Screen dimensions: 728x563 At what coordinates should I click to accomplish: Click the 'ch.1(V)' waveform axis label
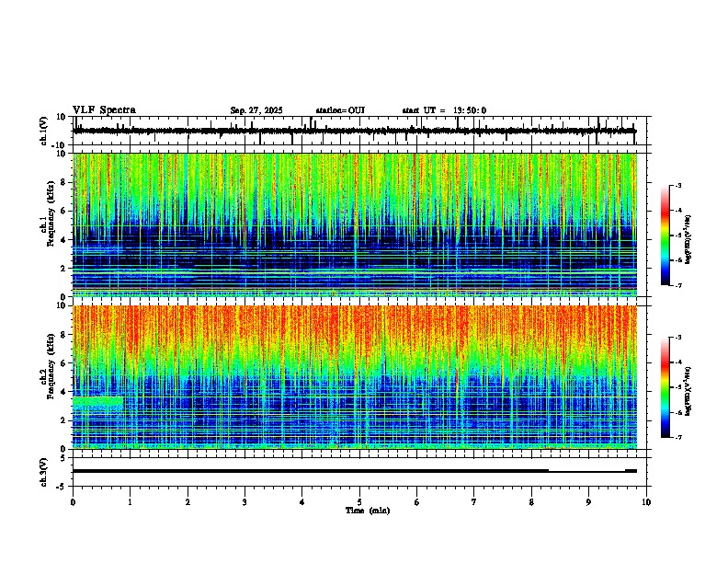coord(44,131)
